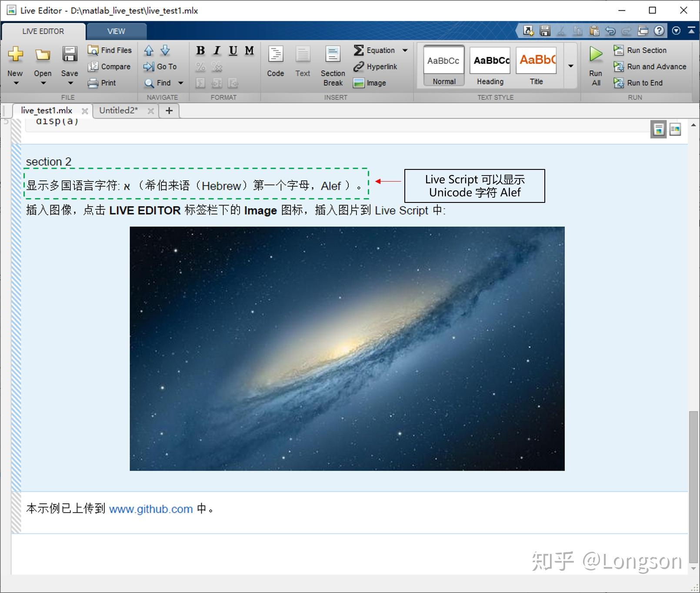
Task: Switch to the Untitled2 tab
Action: click(118, 110)
